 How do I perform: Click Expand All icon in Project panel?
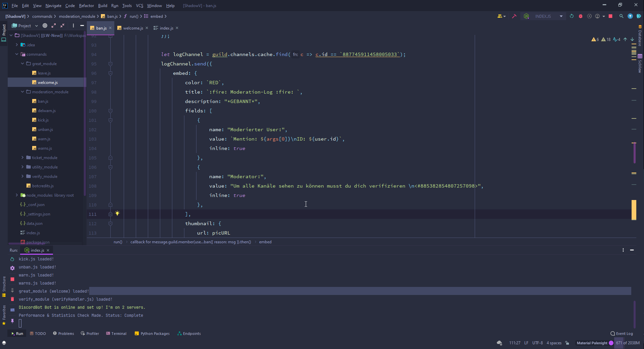pyautogui.click(x=54, y=26)
